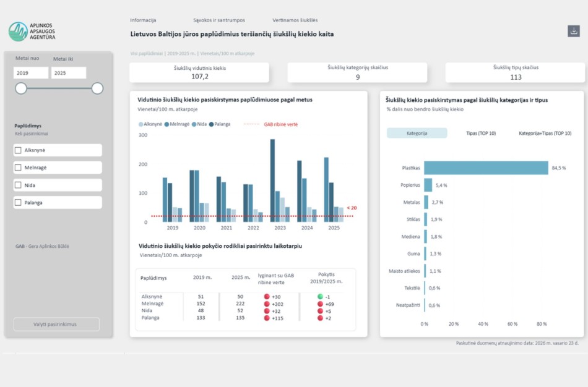Tick the Palanga checkbox
The height and width of the screenshot is (387, 588).
click(x=18, y=202)
